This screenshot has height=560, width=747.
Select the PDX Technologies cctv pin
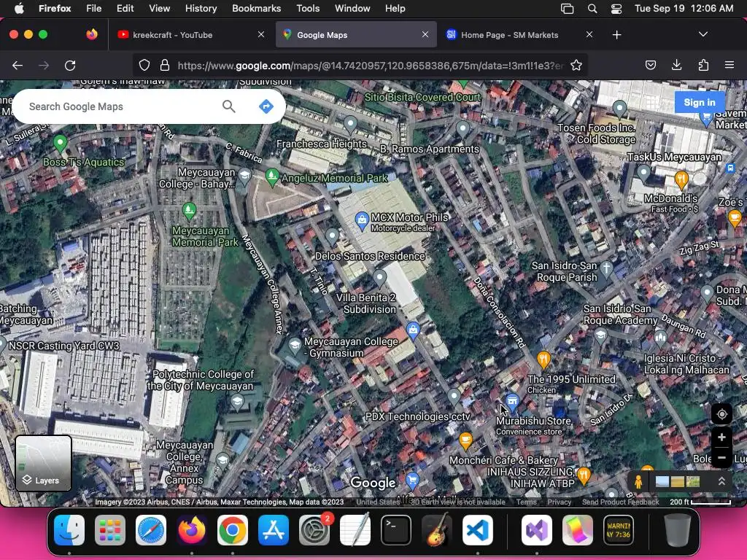(x=454, y=397)
